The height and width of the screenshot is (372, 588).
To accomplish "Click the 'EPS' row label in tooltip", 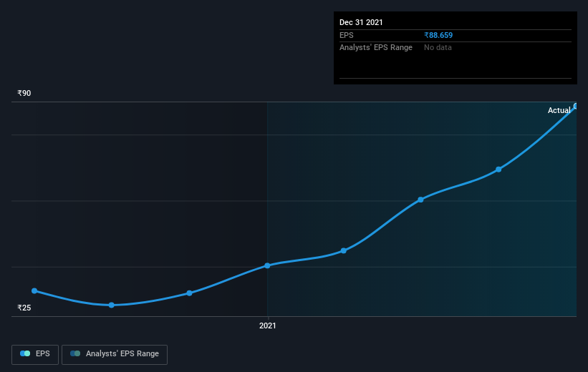I will pos(347,35).
